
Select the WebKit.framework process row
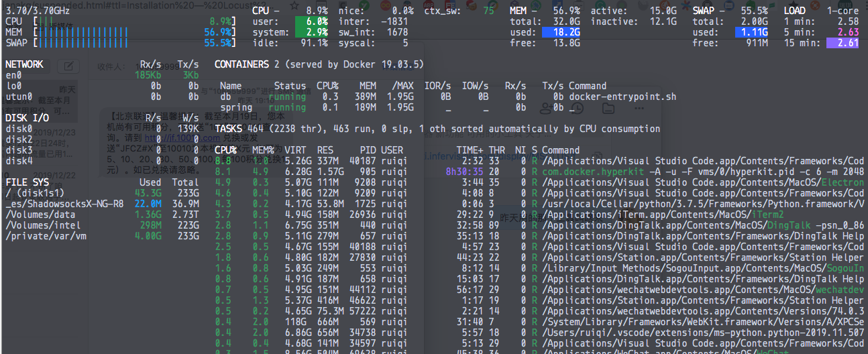(541, 322)
